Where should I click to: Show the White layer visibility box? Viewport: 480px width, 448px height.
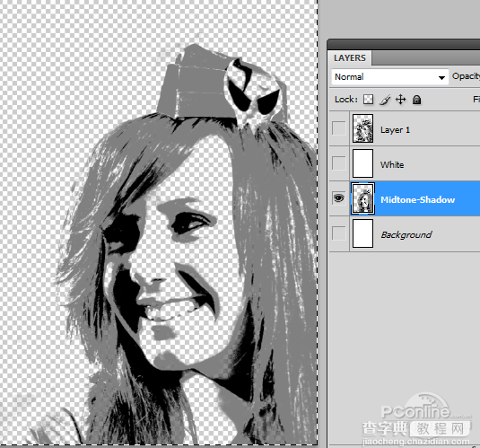tap(338, 163)
